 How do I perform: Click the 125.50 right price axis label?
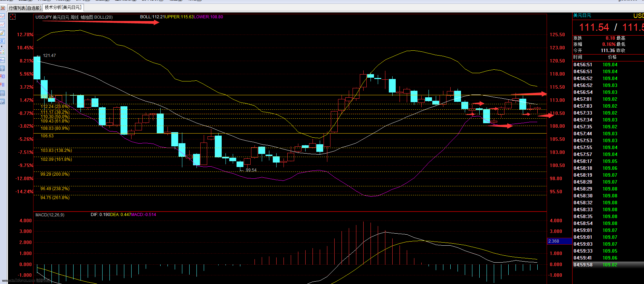[557, 35]
